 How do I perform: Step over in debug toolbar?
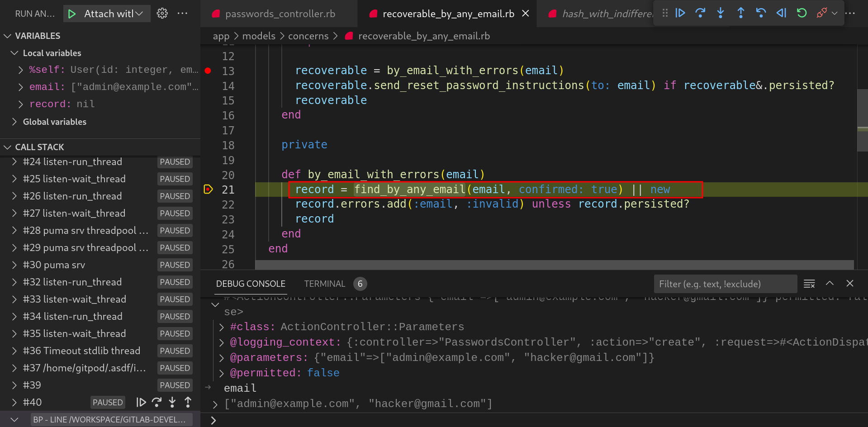coord(700,13)
